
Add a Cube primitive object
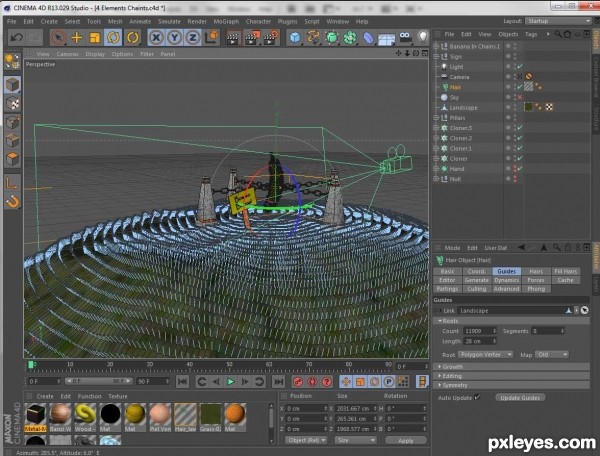295,37
